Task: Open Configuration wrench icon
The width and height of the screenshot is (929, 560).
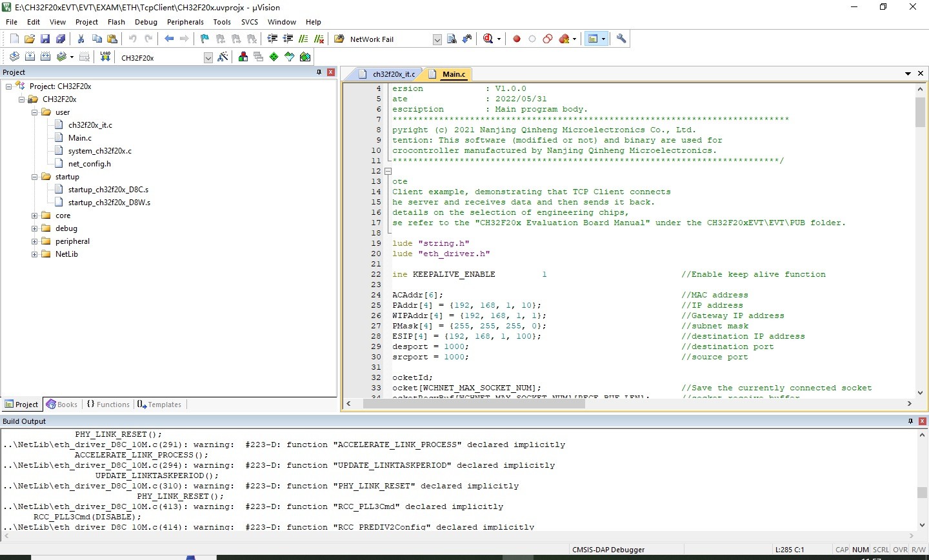Action: (621, 39)
